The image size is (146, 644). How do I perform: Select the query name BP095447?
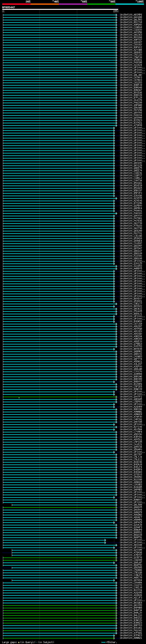tap(8, 7)
